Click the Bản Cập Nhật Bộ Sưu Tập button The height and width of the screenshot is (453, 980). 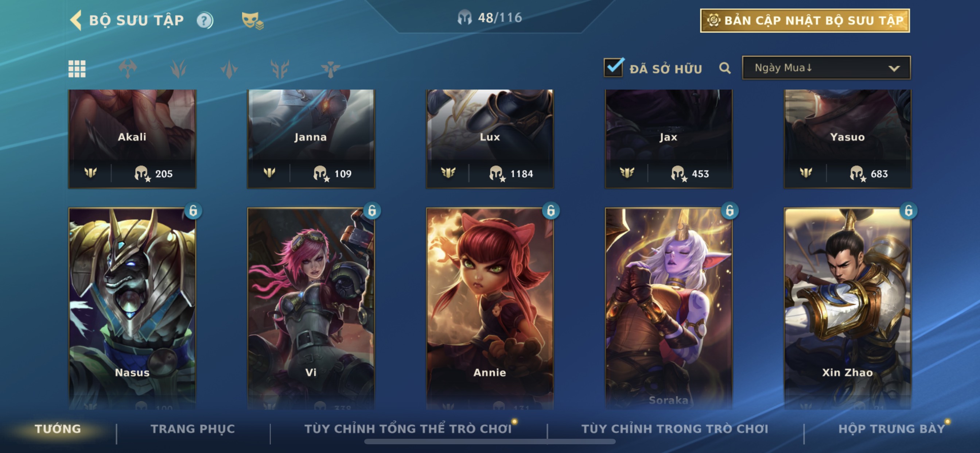tap(805, 20)
